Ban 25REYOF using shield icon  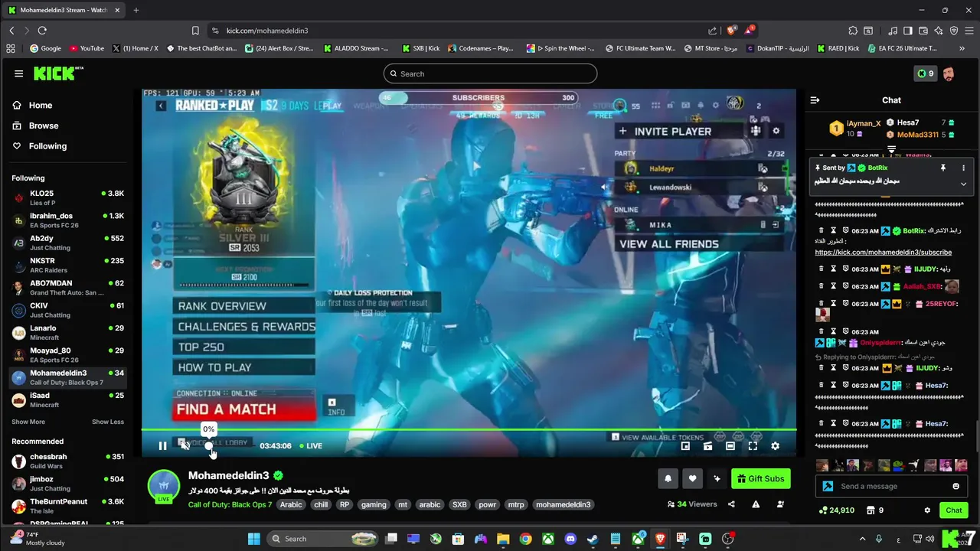pyautogui.click(x=846, y=304)
